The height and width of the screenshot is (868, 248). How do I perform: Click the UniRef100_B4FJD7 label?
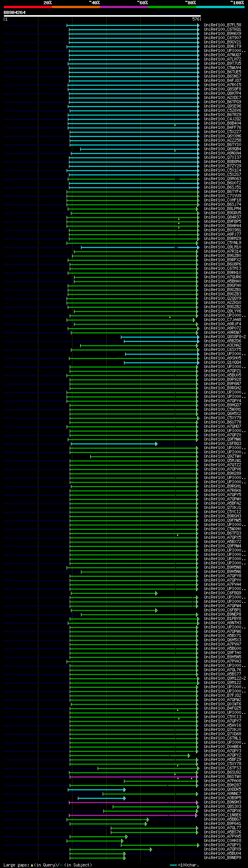[x=222, y=81]
